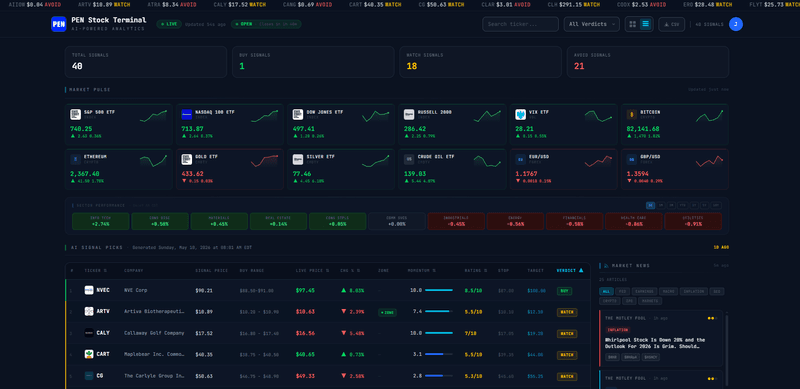Screen dimensions: 800x389
Task: View the Gold ETF sparkline chart
Action: (265, 160)
